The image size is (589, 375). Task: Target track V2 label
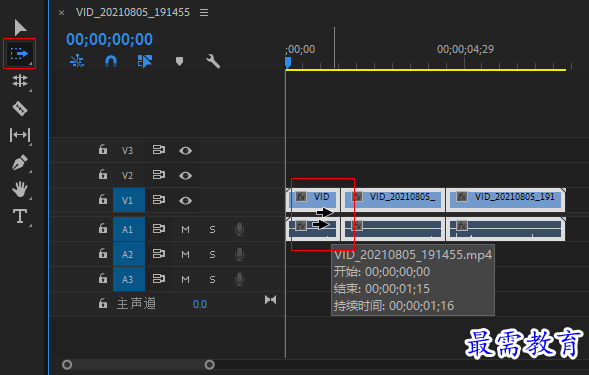coord(127,175)
